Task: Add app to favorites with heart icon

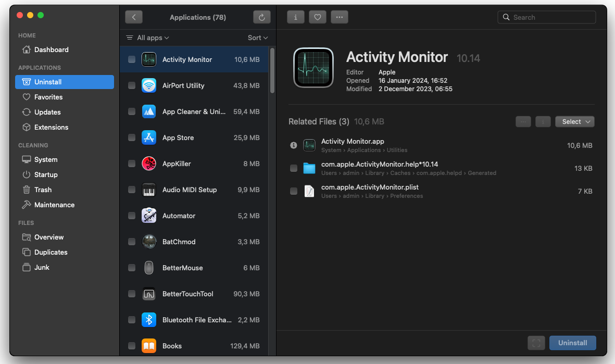Action: point(318,17)
